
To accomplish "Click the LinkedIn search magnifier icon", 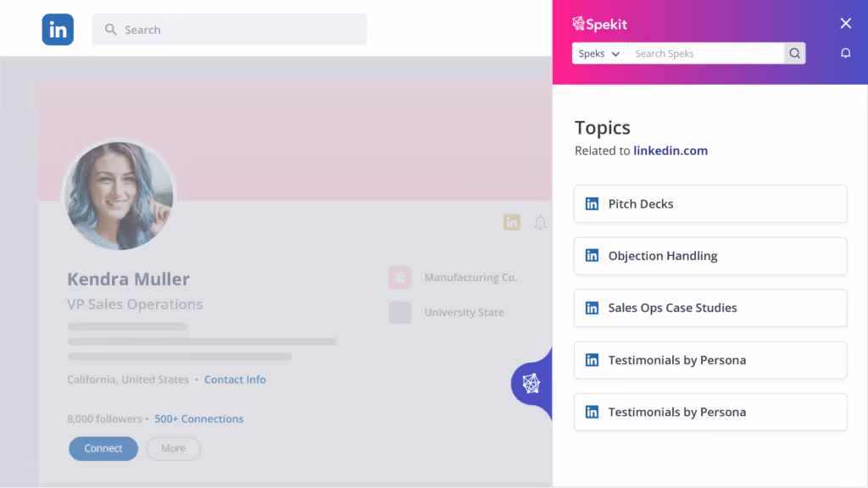I will 111,30.
